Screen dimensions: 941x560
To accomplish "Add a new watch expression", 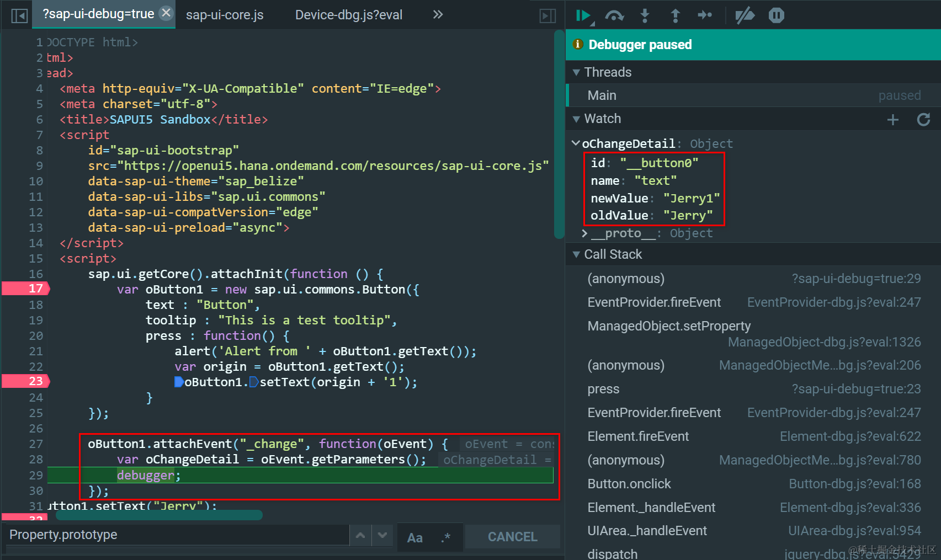I will pos(893,119).
